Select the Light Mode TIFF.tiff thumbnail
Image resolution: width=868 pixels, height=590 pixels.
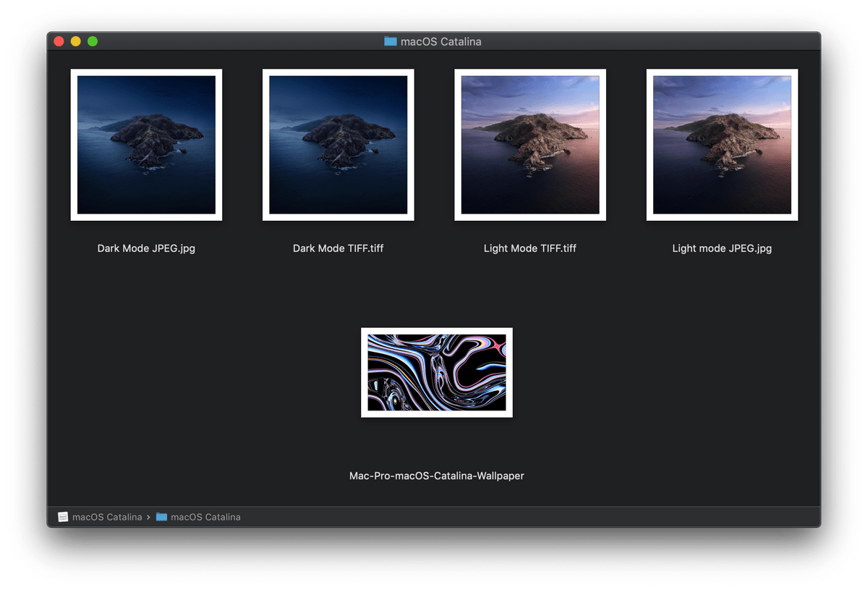530,145
